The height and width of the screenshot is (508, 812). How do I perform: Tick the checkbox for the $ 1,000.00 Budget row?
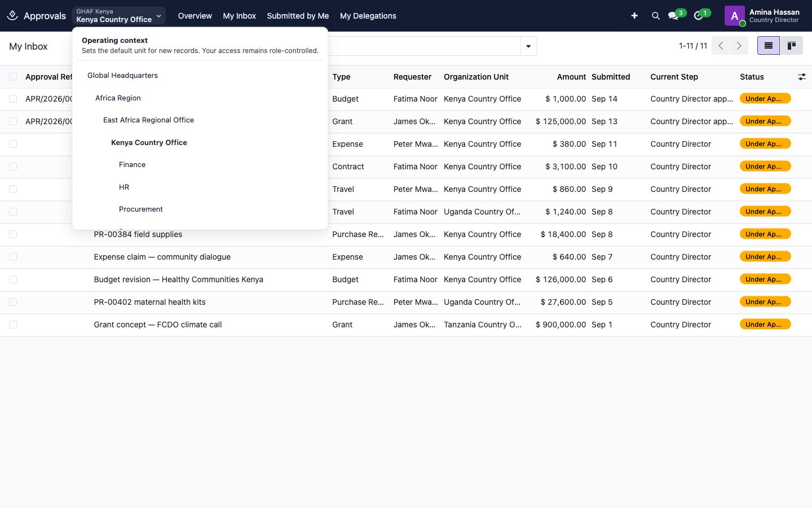[13, 99]
